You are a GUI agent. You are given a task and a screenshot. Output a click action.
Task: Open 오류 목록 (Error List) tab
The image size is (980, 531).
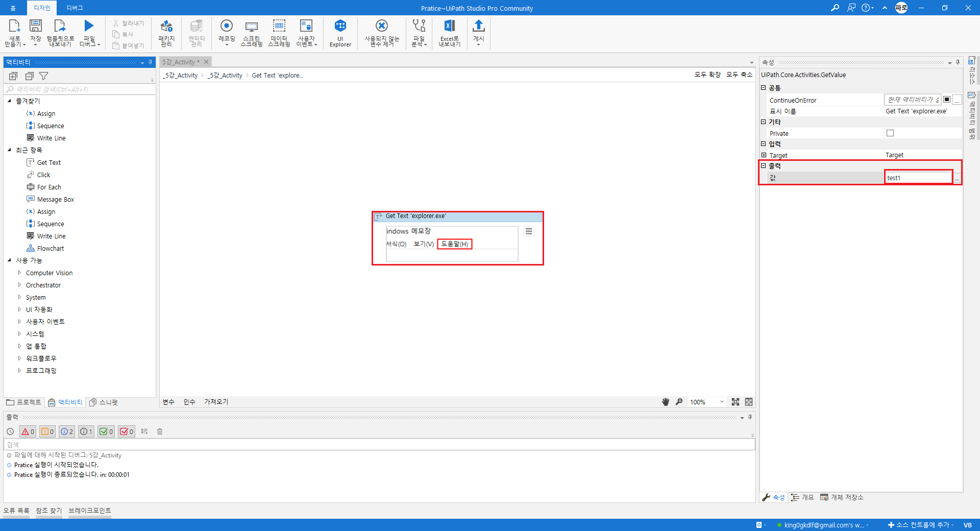point(16,511)
